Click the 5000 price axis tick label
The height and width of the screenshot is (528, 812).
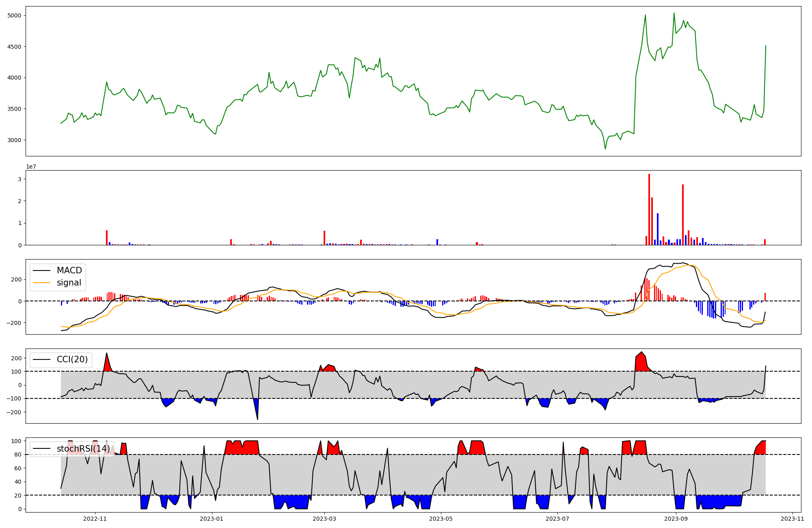coord(14,15)
